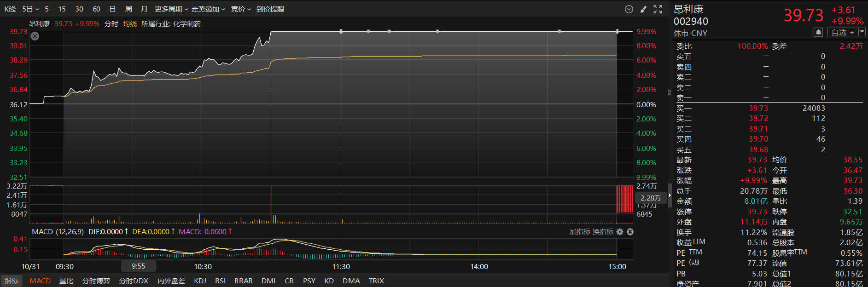
Task: Close the MACD indicator panel
Action: [630, 232]
